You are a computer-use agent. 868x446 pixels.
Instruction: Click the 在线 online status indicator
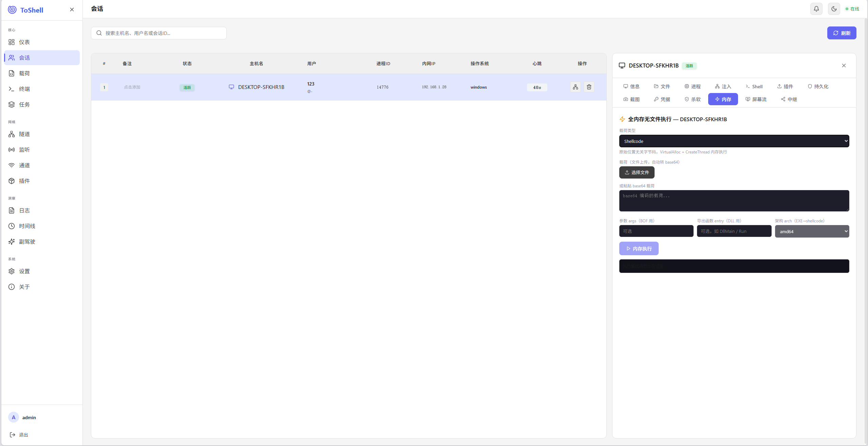[852, 9]
